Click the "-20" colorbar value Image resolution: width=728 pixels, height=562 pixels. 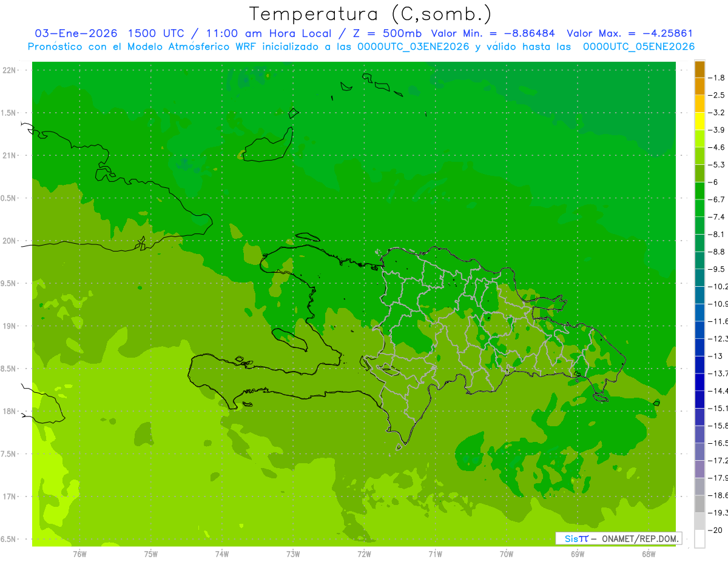click(x=716, y=530)
